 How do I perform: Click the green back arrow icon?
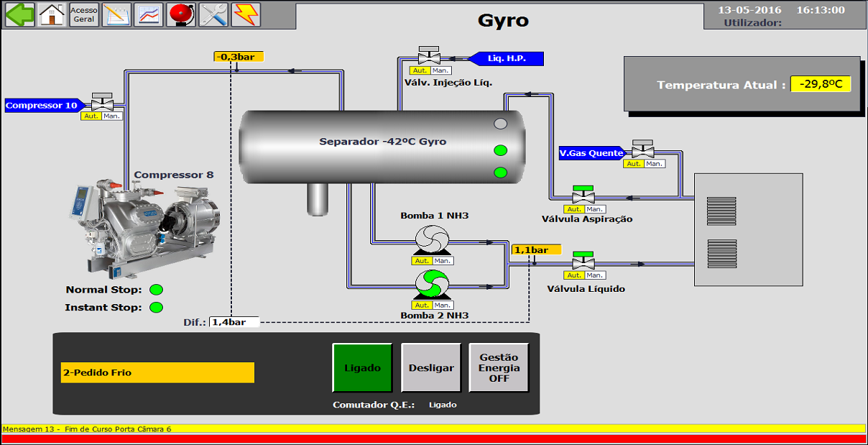click(x=19, y=14)
